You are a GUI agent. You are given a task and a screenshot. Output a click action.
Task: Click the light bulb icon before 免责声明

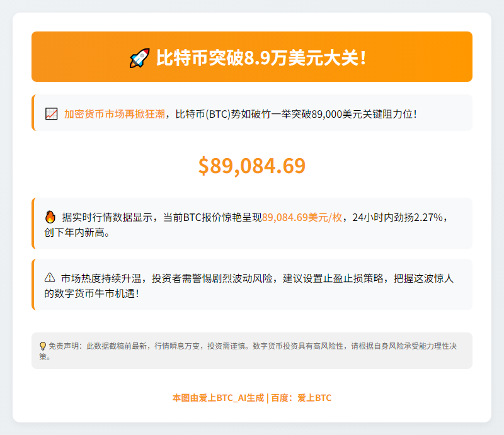click(43, 346)
